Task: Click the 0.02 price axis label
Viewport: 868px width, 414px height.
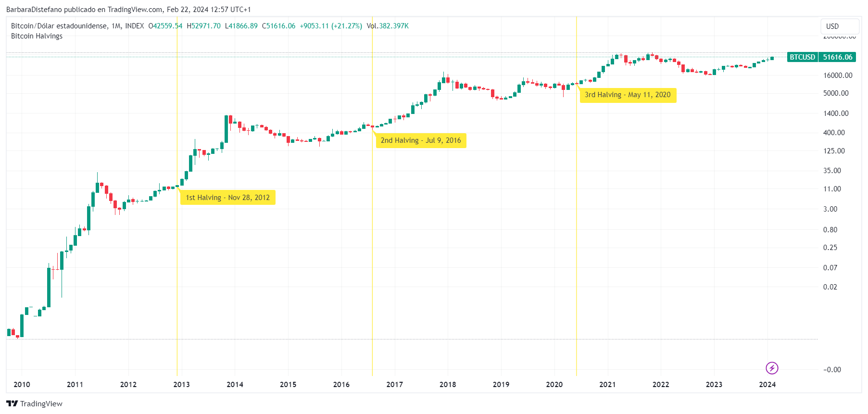Action: pyautogui.click(x=830, y=287)
